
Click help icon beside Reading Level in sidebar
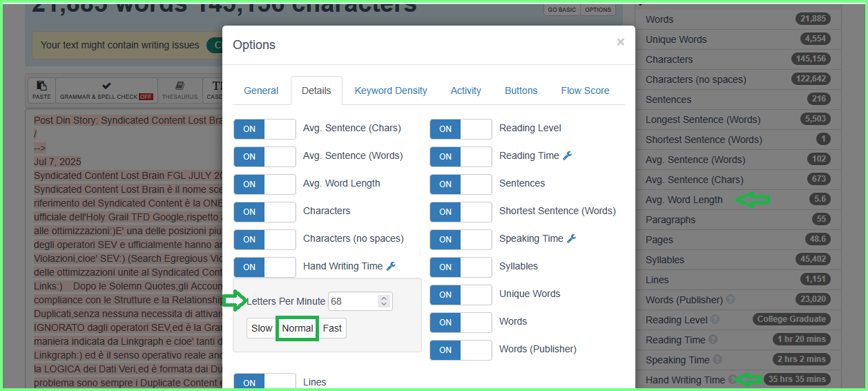(715, 320)
